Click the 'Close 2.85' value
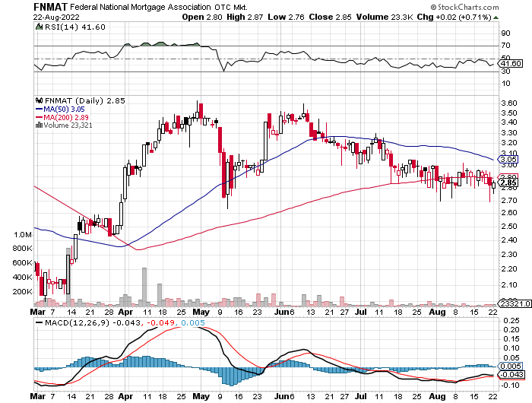The image size is (532, 403). click(330, 17)
